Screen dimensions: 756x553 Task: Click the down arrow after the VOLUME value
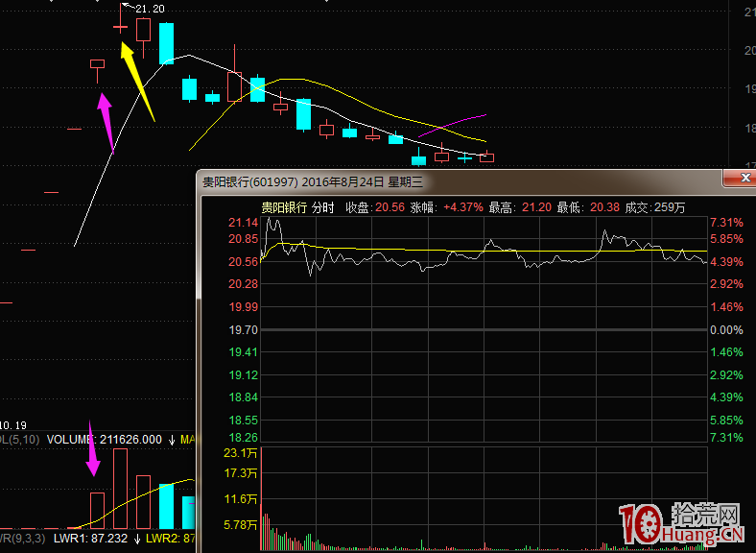172,440
